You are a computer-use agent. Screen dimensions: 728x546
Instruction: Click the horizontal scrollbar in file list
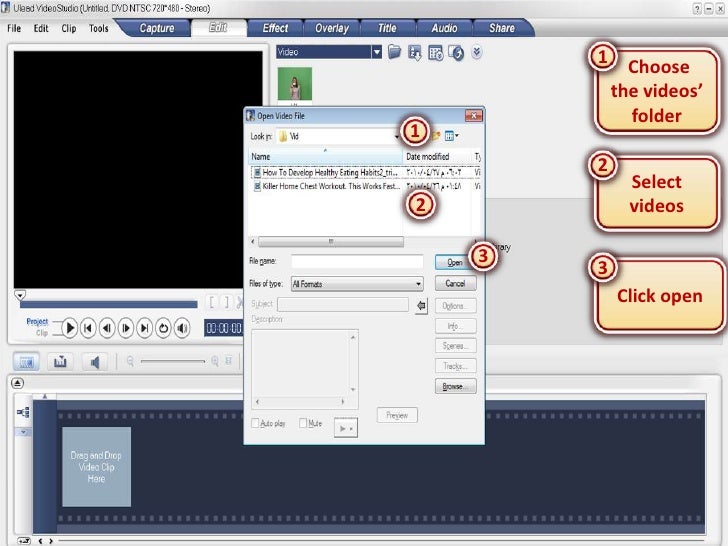(331, 241)
